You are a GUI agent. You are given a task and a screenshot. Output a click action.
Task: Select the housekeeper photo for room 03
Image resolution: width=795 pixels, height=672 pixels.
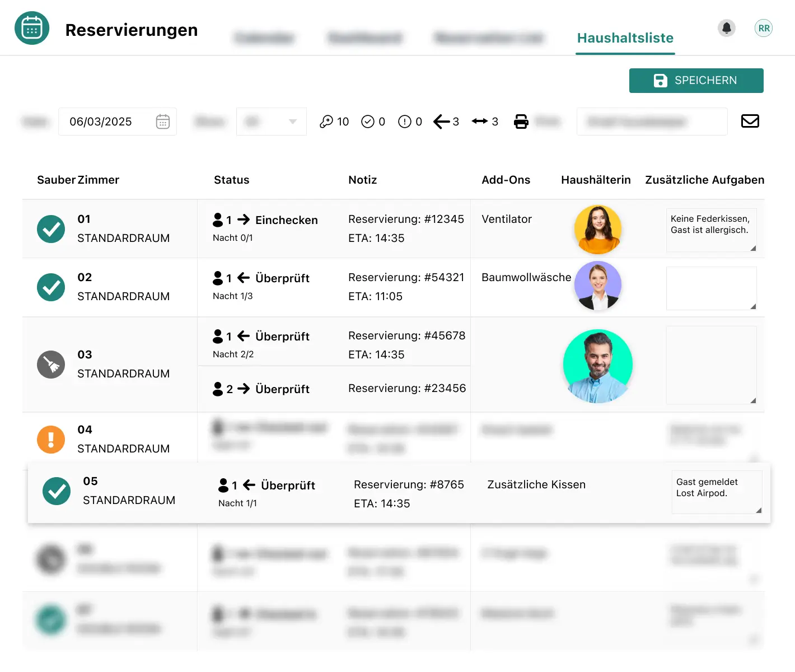[597, 366]
